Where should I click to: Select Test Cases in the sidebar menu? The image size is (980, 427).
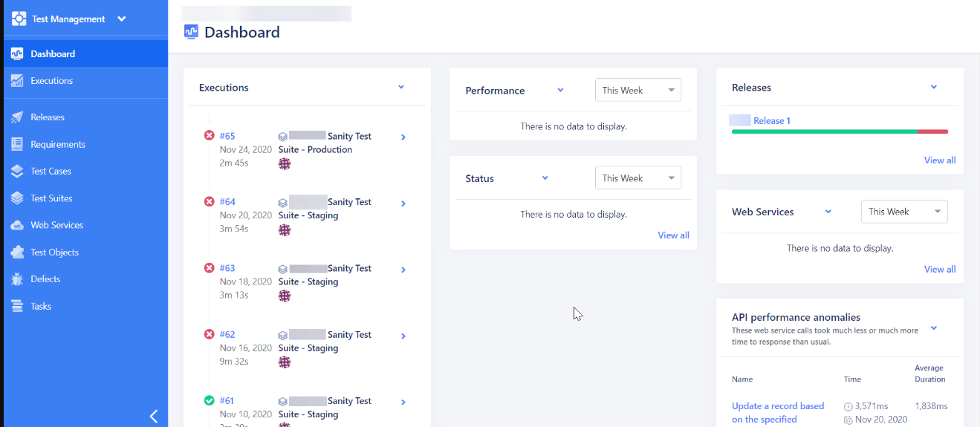tap(51, 171)
